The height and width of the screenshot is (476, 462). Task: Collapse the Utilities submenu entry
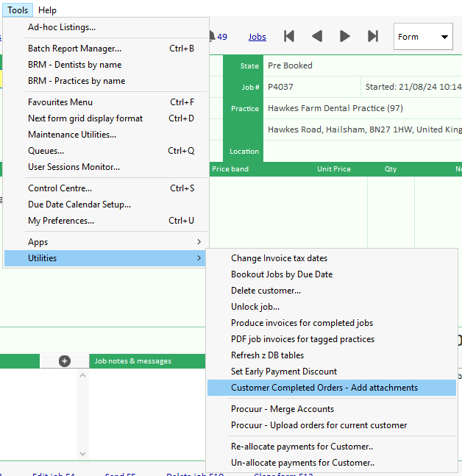[x=106, y=258]
